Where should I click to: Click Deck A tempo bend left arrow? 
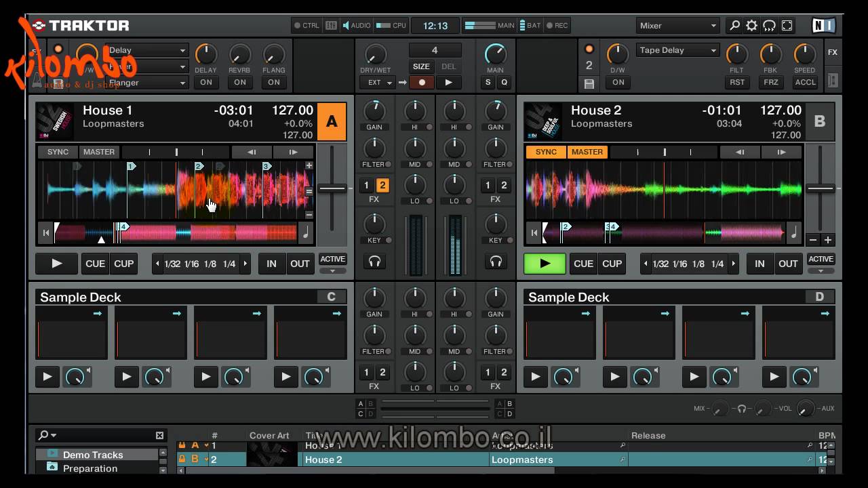coord(252,152)
